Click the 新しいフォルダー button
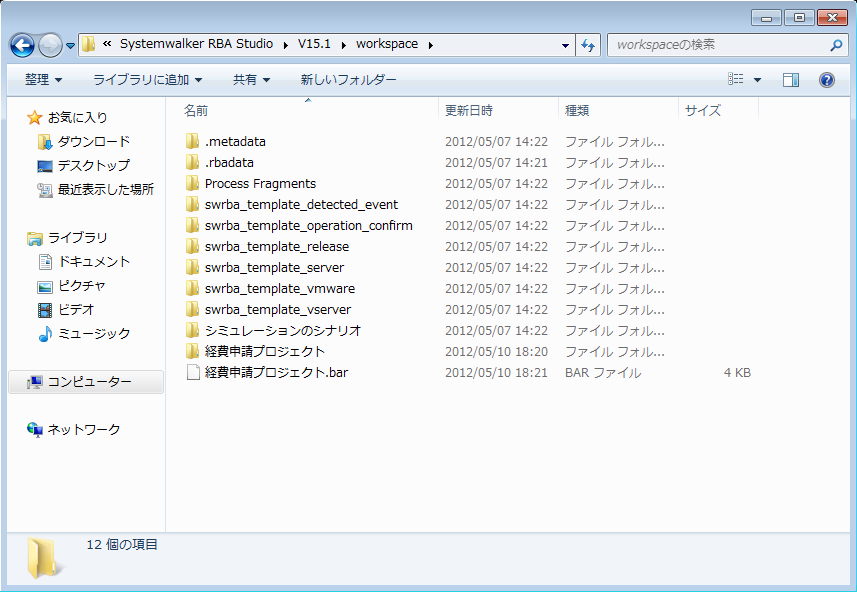Screen dimensions: 857x592 348,80
